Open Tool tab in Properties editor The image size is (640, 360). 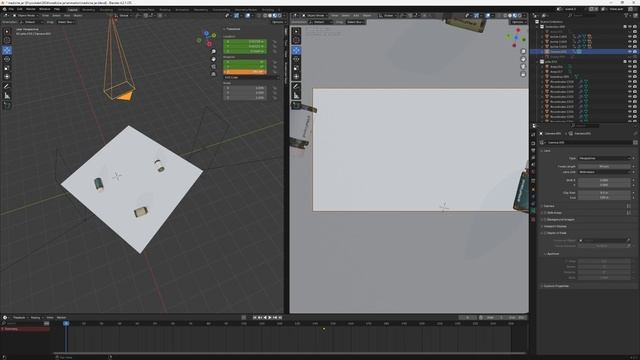coord(533,134)
